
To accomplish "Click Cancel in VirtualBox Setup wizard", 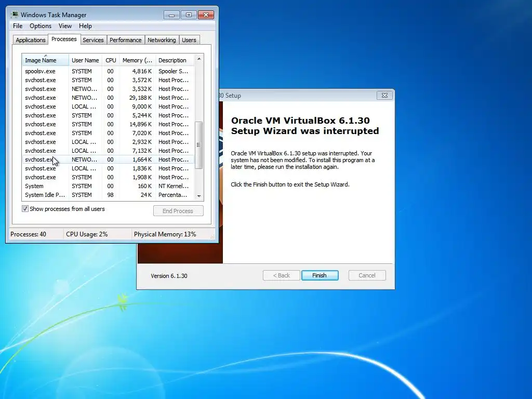I will pyautogui.click(x=367, y=275).
